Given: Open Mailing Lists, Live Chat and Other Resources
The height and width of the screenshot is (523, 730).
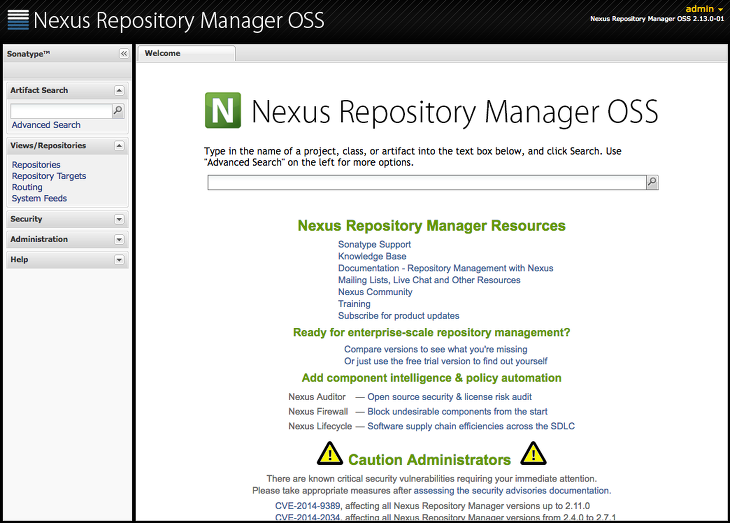Looking at the screenshot, I should (x=429, y=280).
